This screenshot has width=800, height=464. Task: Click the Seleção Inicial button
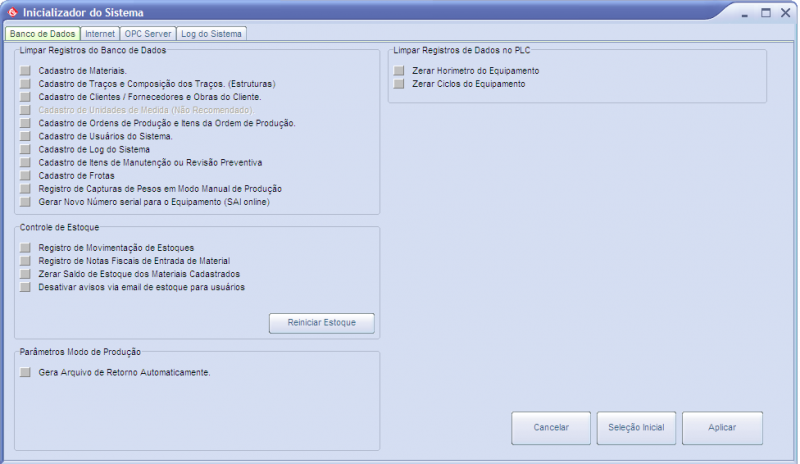(x=636, y=428)
